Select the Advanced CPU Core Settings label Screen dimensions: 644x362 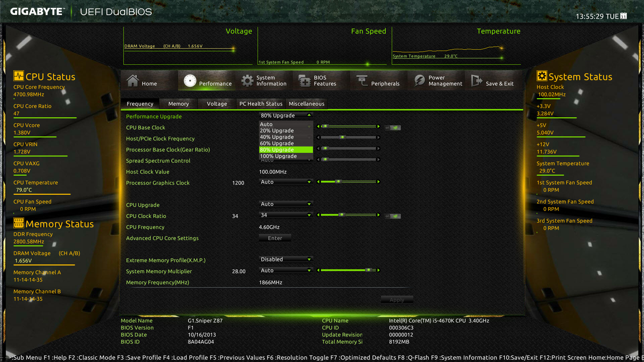[162, 238]
